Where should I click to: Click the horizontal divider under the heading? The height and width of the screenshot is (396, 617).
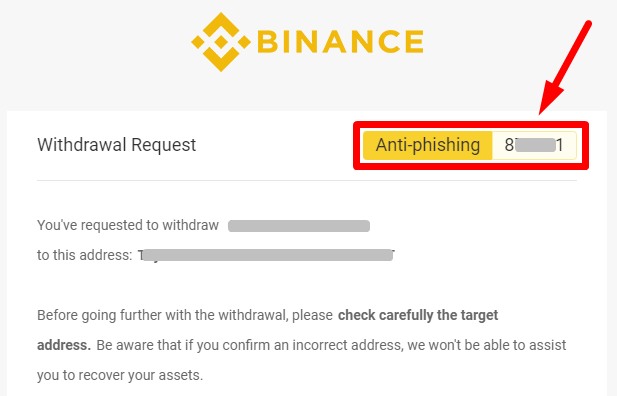[x=307, y=181]
